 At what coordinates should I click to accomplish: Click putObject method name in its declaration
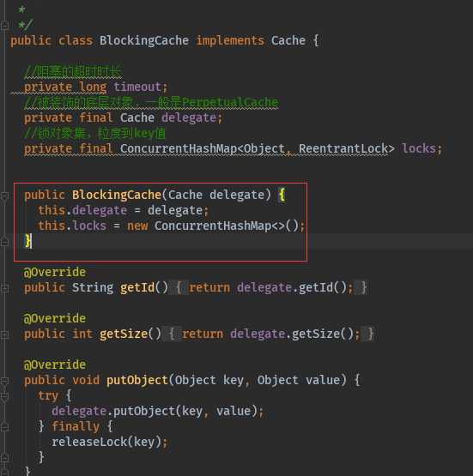137,381
